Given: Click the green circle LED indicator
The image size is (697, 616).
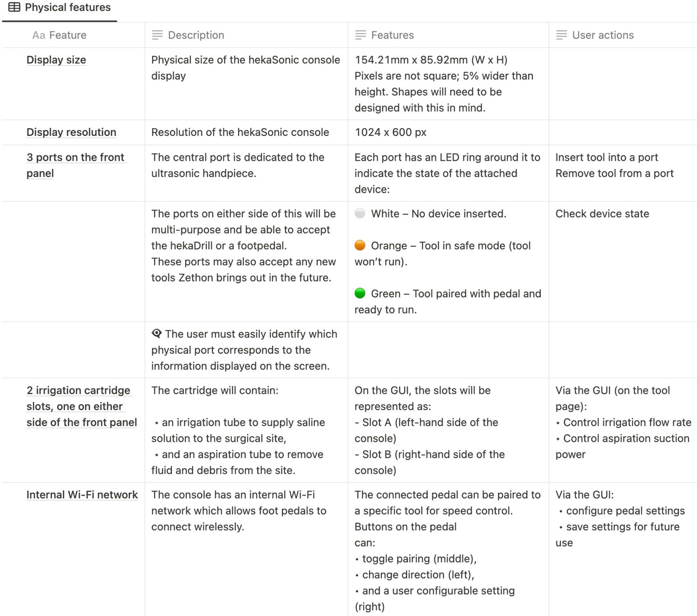Looking at the screenshot, I should [360, 293].
